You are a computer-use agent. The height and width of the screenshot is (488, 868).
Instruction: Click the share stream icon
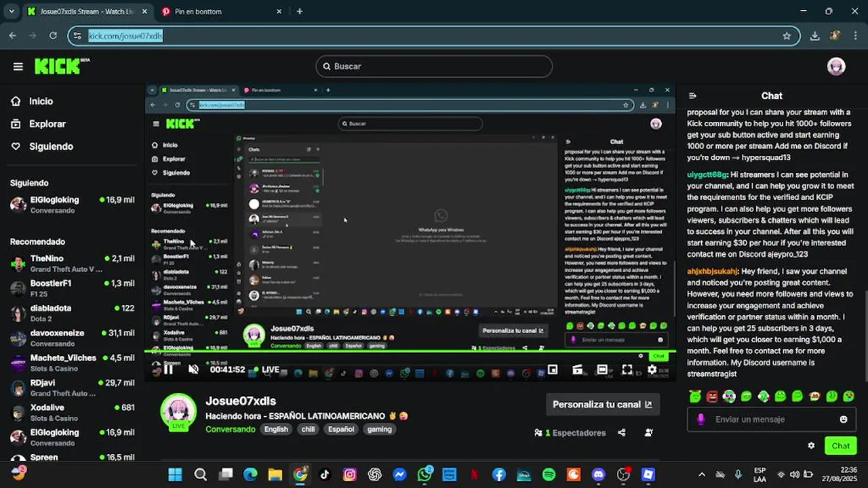tap(621, 432)
